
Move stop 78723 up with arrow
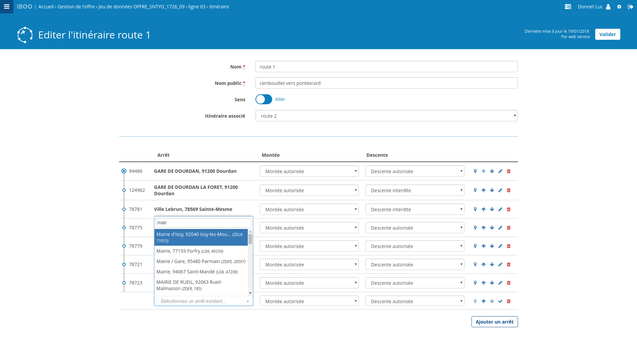coord(484,283)
